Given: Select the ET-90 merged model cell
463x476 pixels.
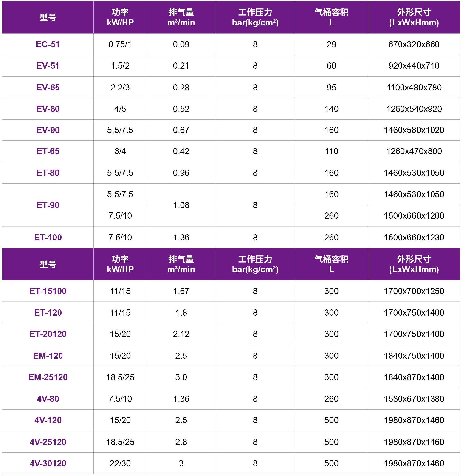Looking at the screenshot, I should pos(48,205).
